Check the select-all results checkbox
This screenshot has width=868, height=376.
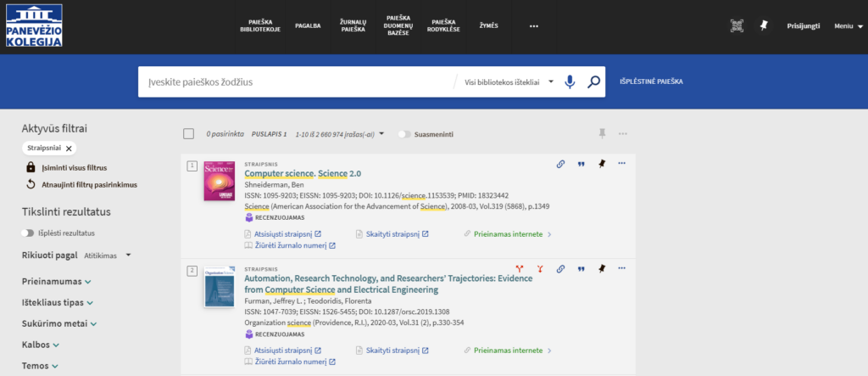(189, 134)
